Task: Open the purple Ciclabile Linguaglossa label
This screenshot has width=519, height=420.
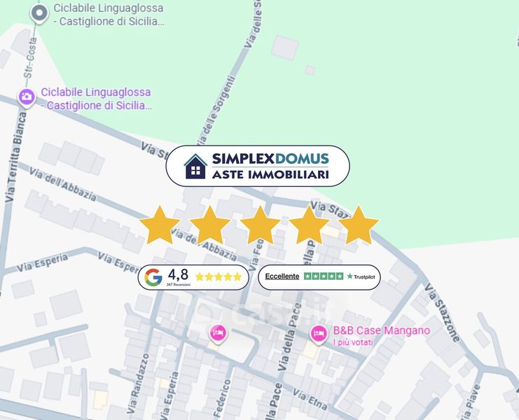Action: [97, 99]
